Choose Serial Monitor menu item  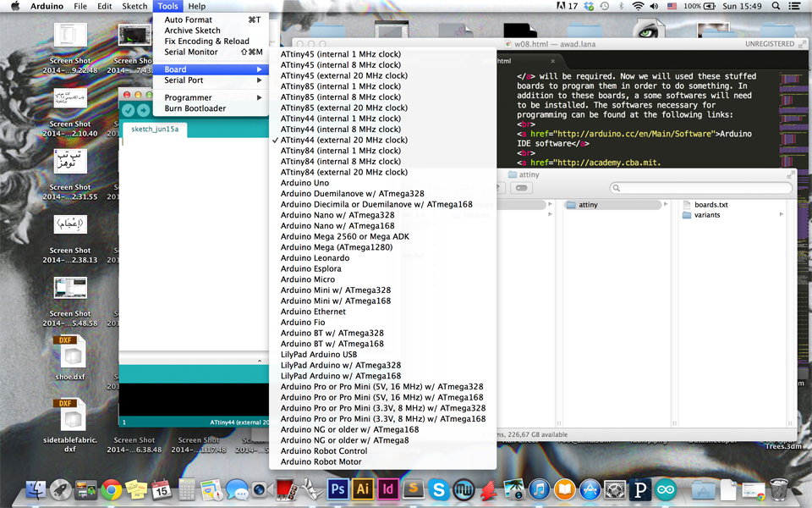(x=211, y=52)
